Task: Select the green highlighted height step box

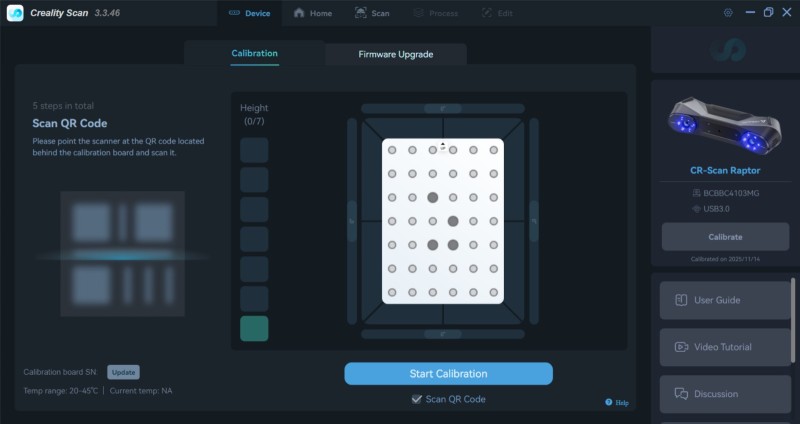Action: click(254, 328)
